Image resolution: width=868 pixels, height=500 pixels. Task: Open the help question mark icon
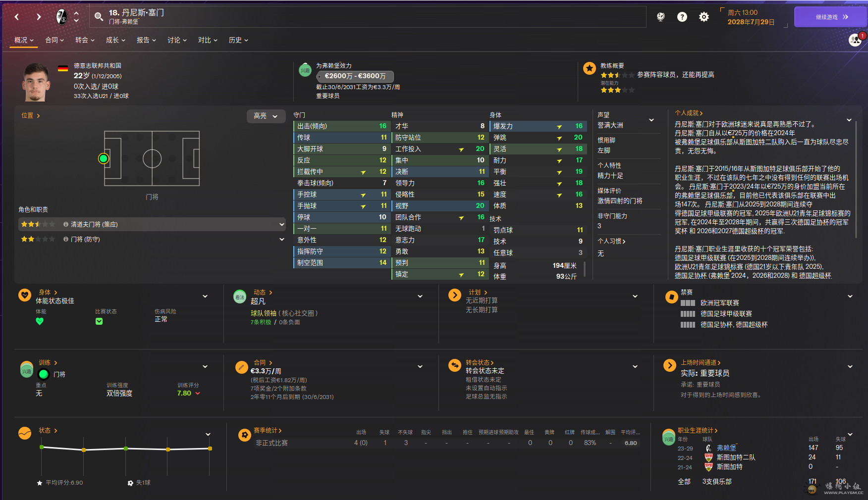pyautogui.click(x=682, y=17)
